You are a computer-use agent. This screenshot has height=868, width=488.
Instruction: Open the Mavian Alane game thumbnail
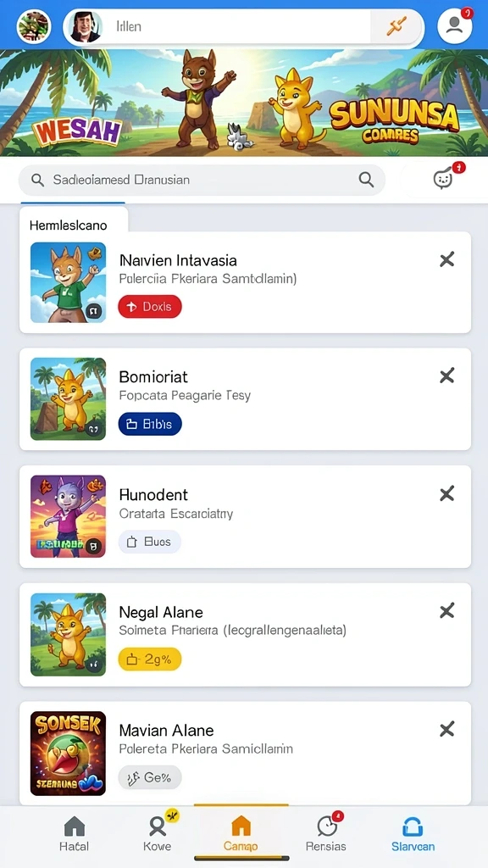click(x=68, y=753)
